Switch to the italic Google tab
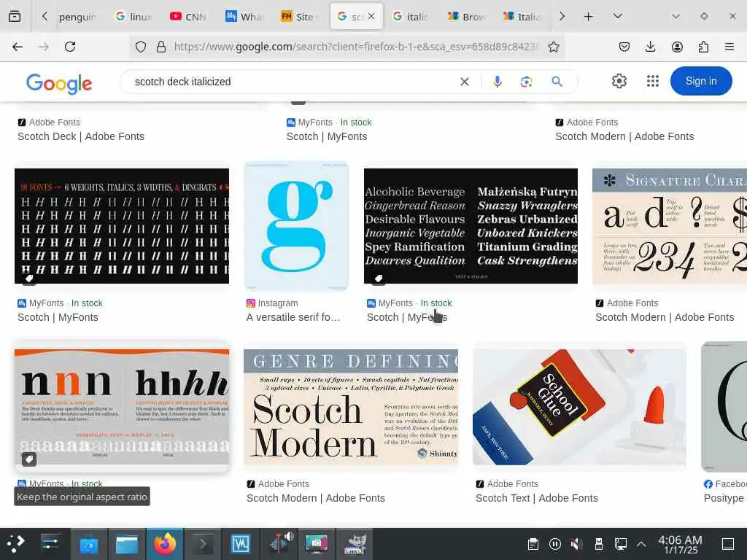Screen dimensions: 747x560 [x=410, y=17]
